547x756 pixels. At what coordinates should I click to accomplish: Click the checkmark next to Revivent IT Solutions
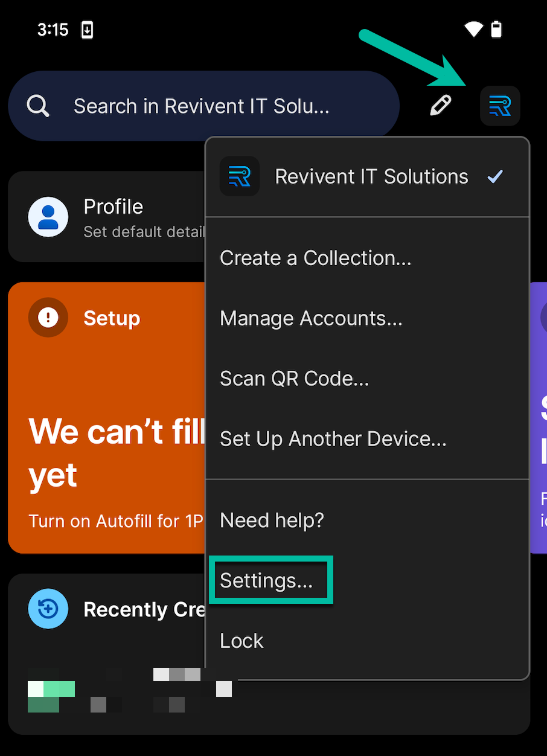point(495,176)
